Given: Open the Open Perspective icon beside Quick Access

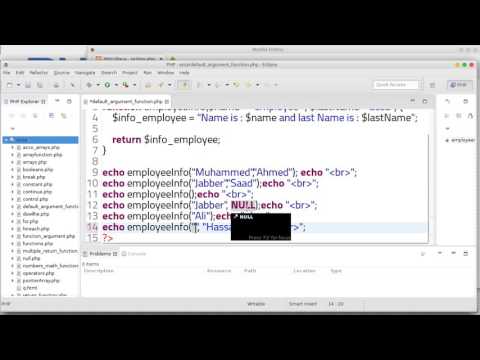Looking at the screenshot, I should coord(433,85).
